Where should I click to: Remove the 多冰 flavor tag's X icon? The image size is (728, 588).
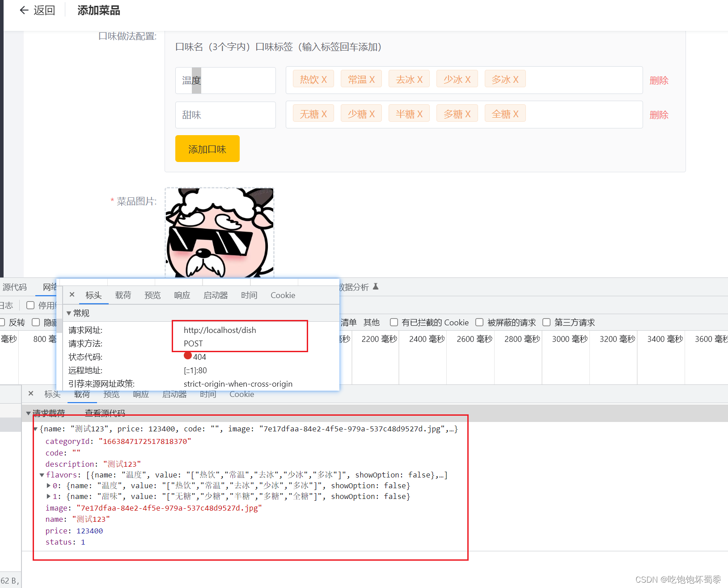(x=515, y=79)
